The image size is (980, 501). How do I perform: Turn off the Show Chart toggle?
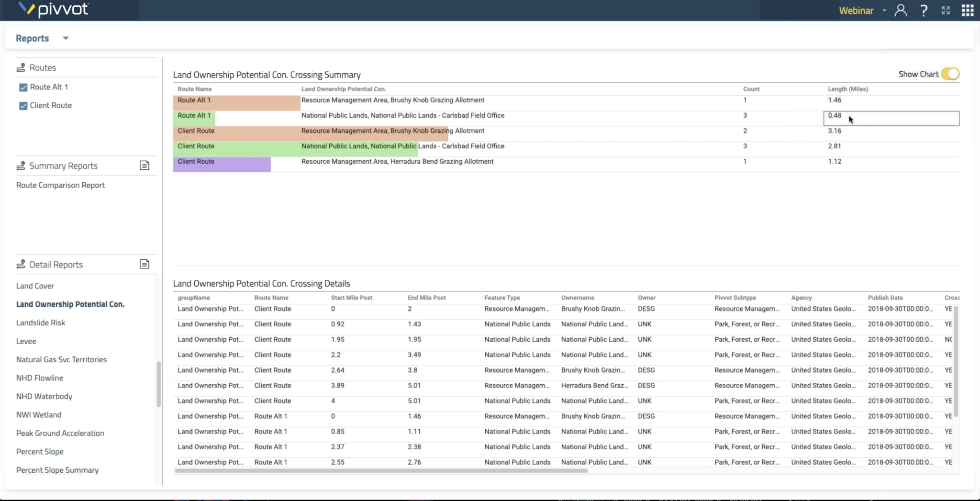coord(950,74)
